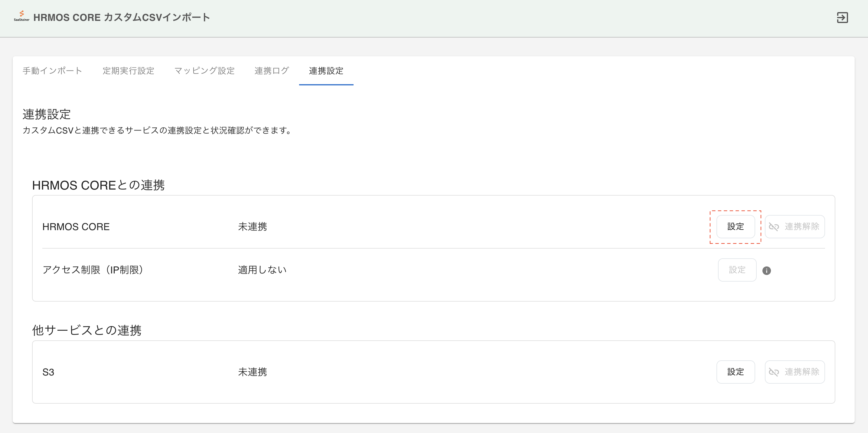Click the SaaStainer logo icon
868x433 pixels.
point(21,15)
